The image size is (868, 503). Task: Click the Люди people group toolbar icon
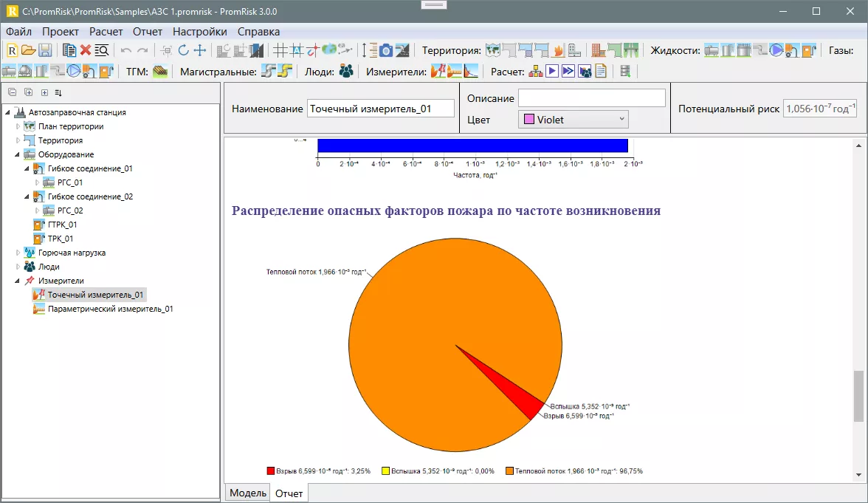pos(346,72)
